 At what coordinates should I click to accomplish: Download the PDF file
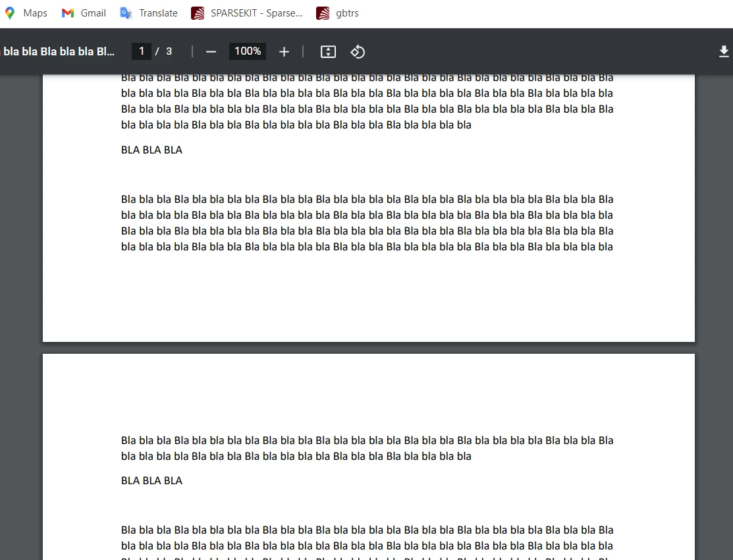click(x=724, y=51)
